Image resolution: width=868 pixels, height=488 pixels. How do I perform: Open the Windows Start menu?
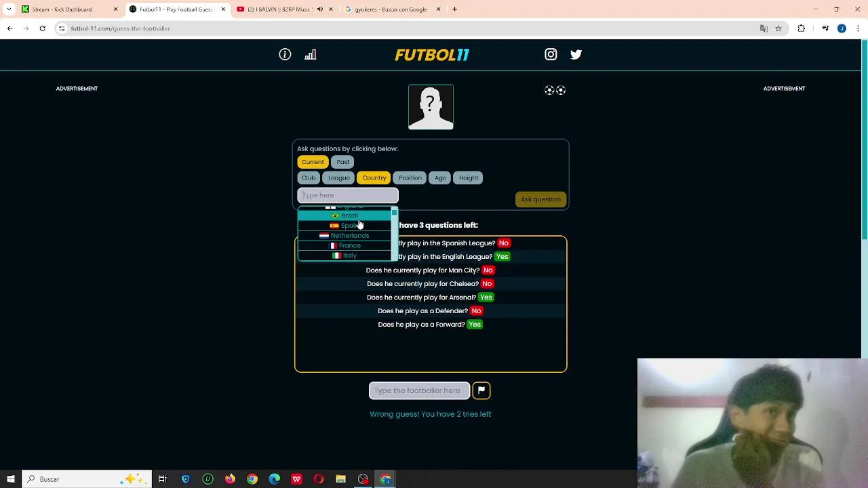pos(11,479)
